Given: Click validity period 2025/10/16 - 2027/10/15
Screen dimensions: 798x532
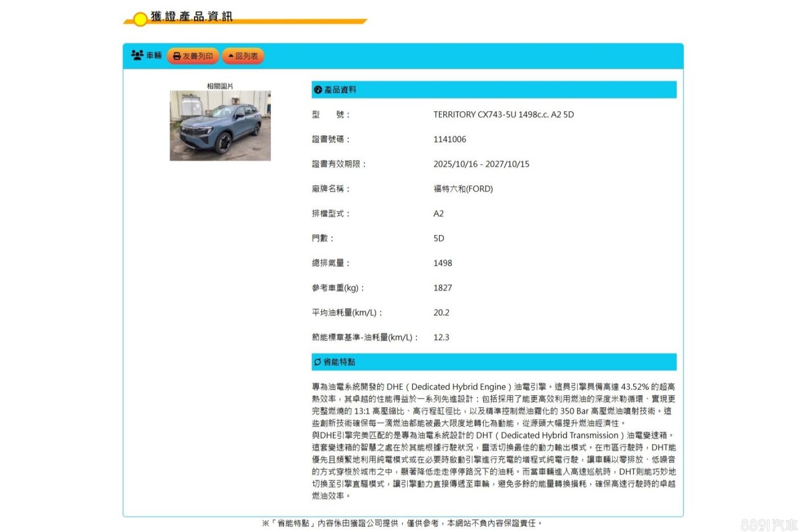Looking at the screenshot, I should point(481,164).
